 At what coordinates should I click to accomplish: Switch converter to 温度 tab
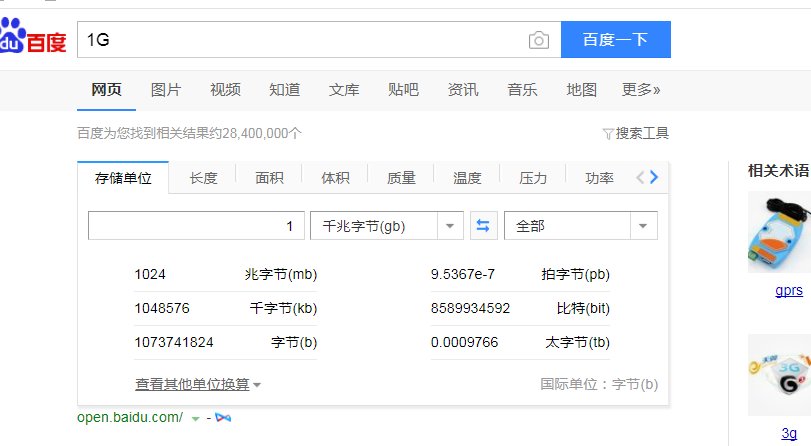[x=467, y=178]
